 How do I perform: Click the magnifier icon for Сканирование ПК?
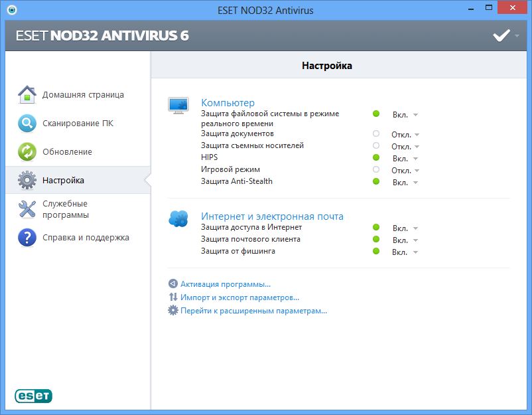(x=27, y=124)
